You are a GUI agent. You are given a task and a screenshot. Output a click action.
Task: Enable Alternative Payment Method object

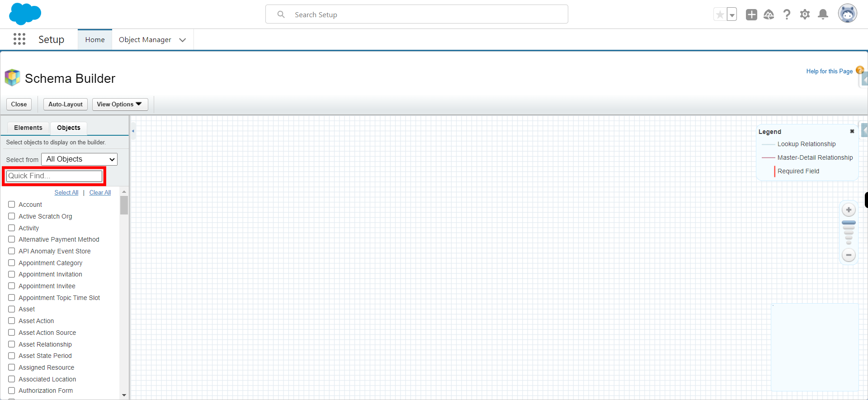tap(12, 239)
